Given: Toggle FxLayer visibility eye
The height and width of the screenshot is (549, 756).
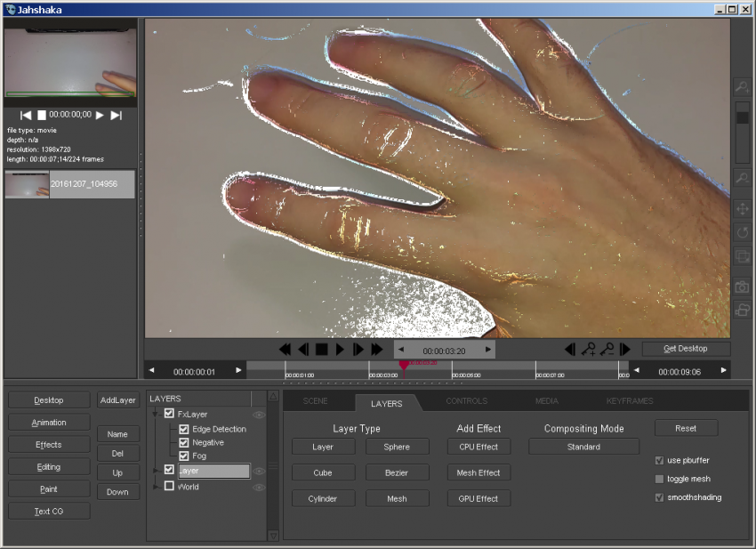Looking at the screenshot, I should [x=259, y=415].
